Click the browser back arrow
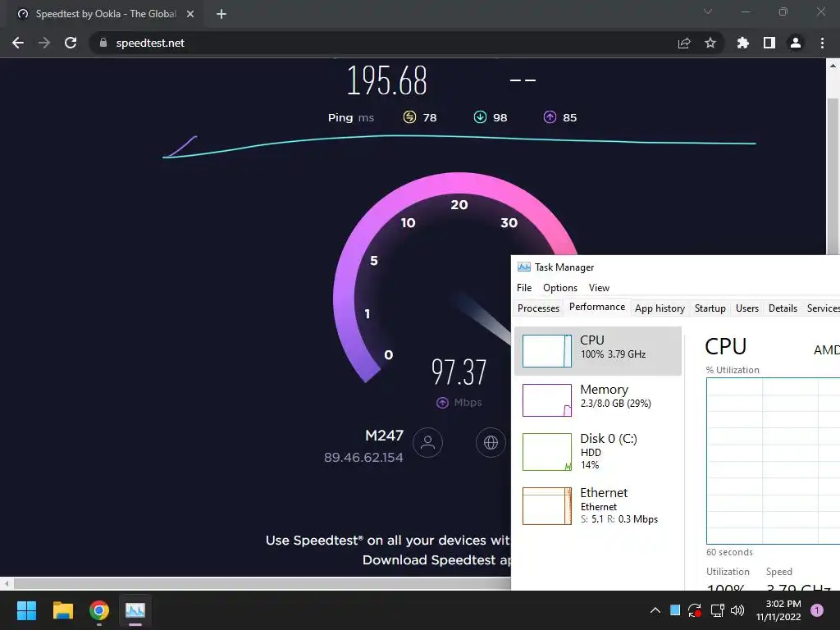This screenshot has height=630, width=840. [18, 43]
